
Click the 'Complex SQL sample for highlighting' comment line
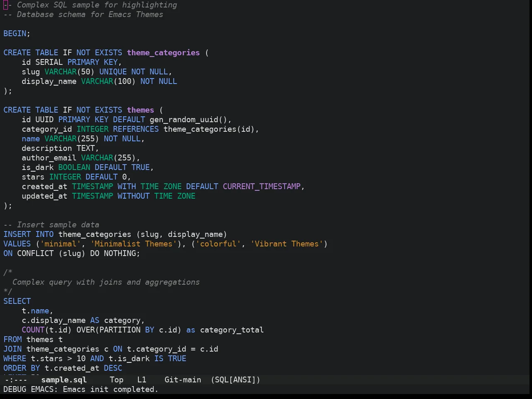90,5
